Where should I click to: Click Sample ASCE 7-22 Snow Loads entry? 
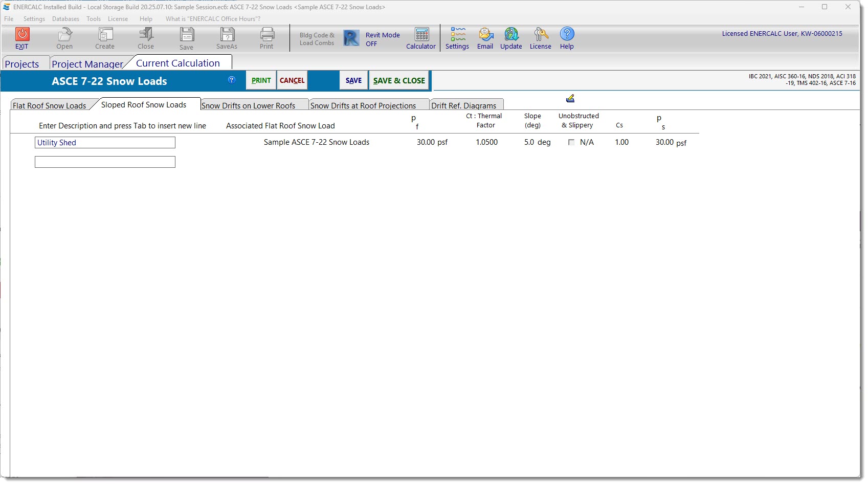click(317, 142)
